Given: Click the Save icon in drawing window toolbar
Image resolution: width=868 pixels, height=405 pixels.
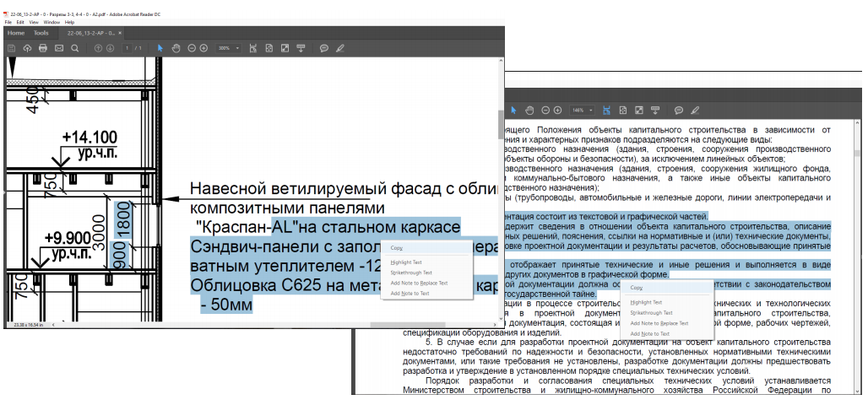Looking at the screenshot, I should point(11,48).
